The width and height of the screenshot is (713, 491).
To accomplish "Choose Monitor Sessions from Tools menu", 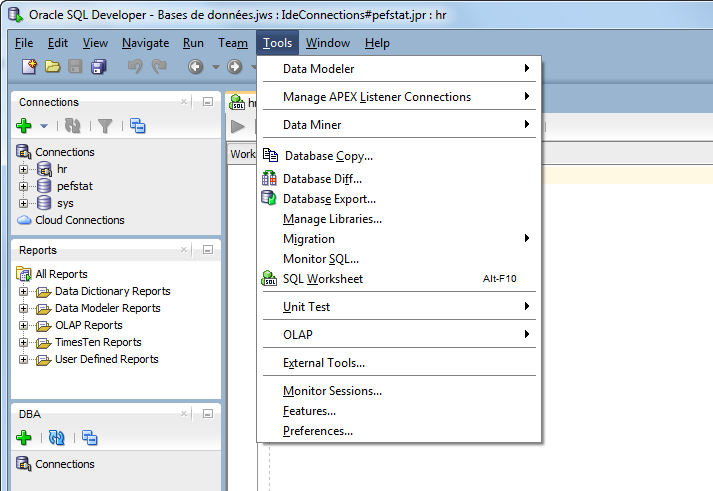I will coord(399,391).
